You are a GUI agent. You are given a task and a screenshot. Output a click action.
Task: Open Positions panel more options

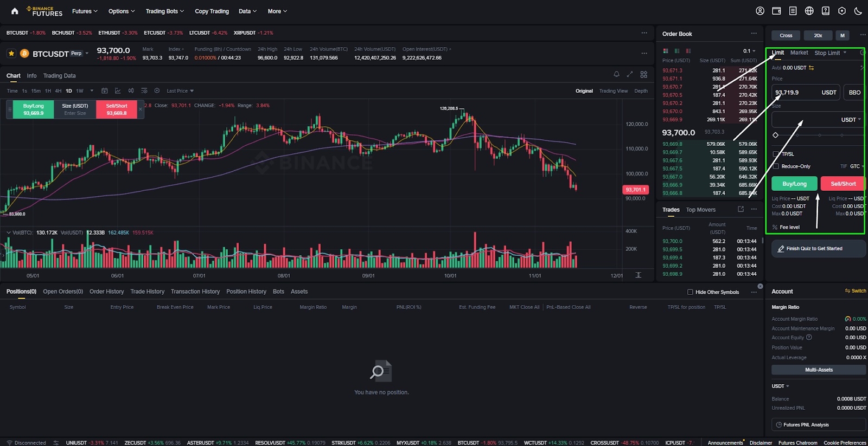pos(754,292)
